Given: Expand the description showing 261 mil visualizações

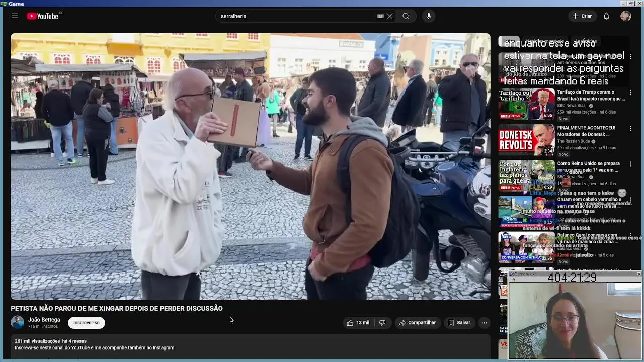Looking at the screenshot, I should pyautogui.click(x=251, y=347).
